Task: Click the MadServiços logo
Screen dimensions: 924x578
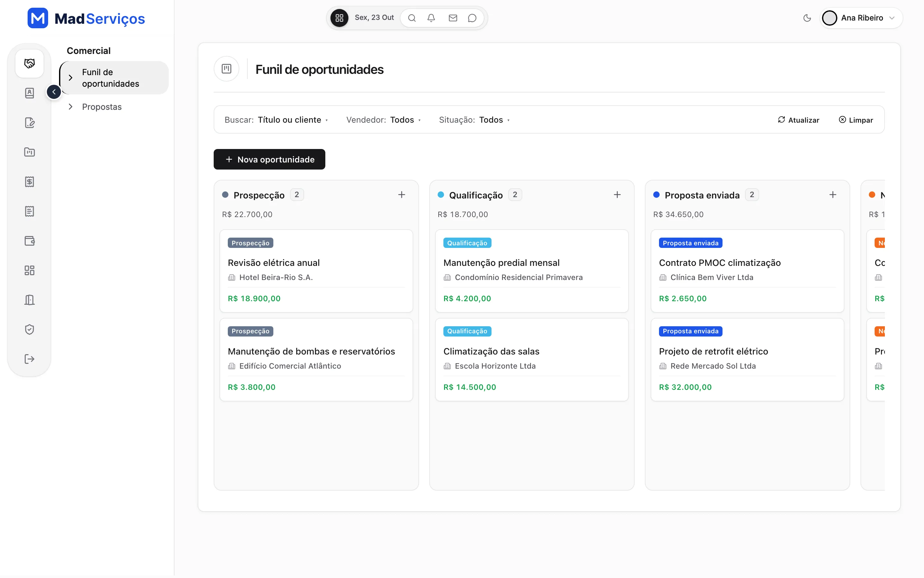Action: click(x=86, y=18)
